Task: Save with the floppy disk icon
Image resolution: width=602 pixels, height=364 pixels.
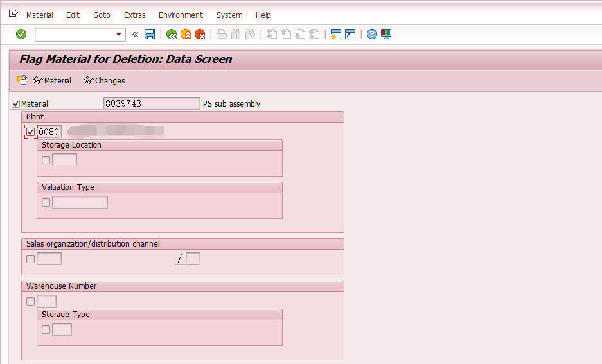Action: (150, 34)
